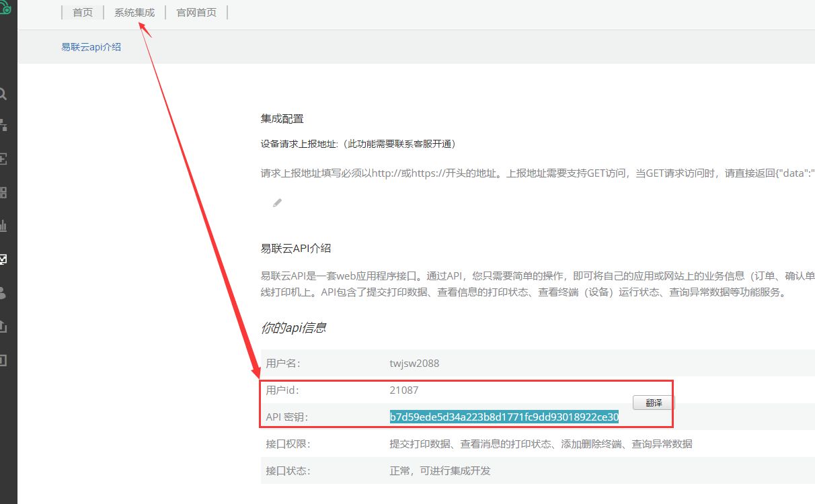Open the bar chart statistics icon in sidebar
This screenshot has height=504, width=815.
(3, 226)
